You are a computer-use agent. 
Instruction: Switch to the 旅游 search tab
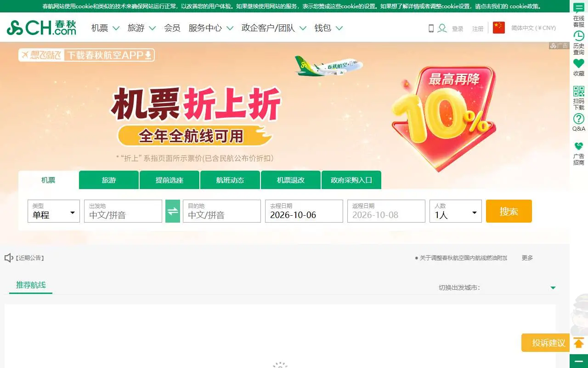point(109,180)
